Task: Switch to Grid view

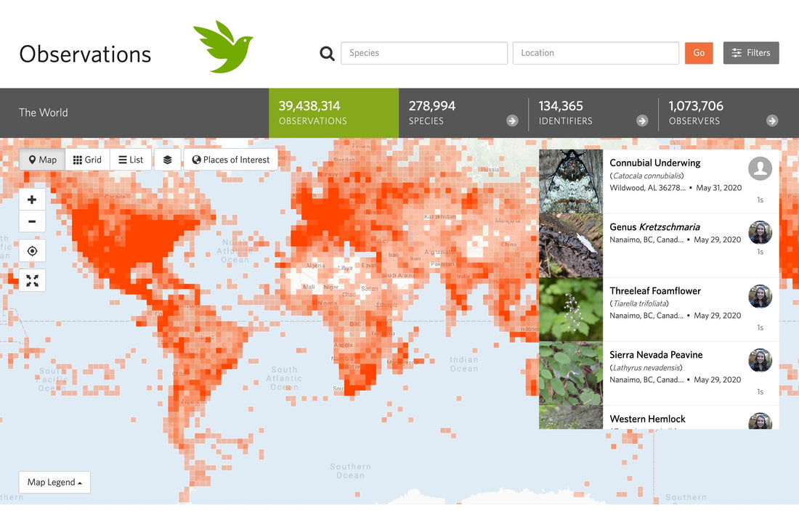Action: [87, 160]
